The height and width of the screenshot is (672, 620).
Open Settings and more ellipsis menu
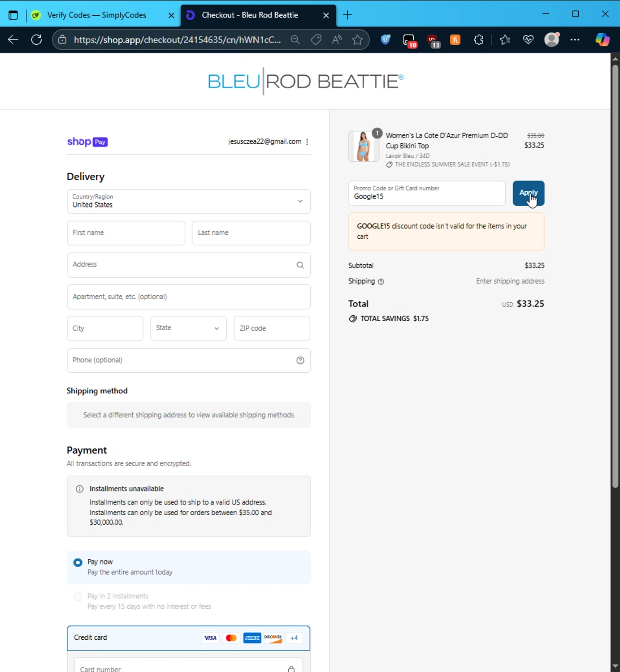[x=575, y=39]
